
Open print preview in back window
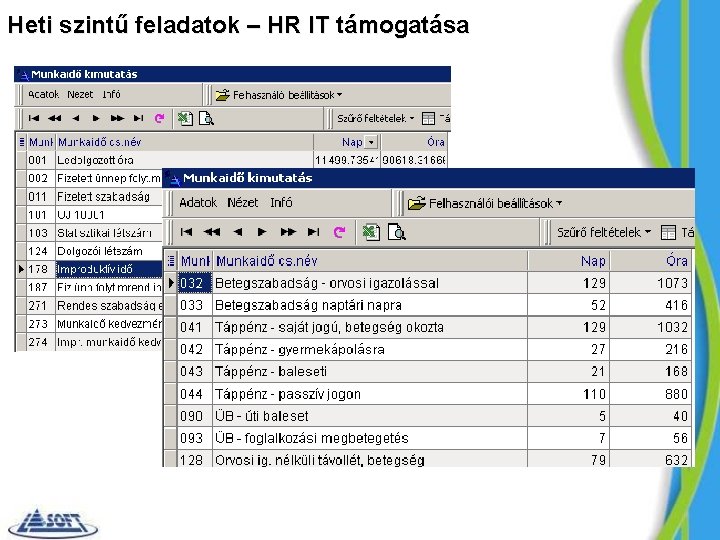point(206,118)
